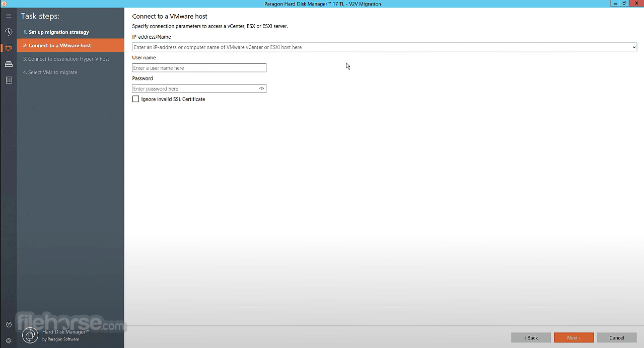The height and width of the screenshot is (348, 644).
Task: Open the disk and volumes sidebar icon
Action: click(9, 64)
